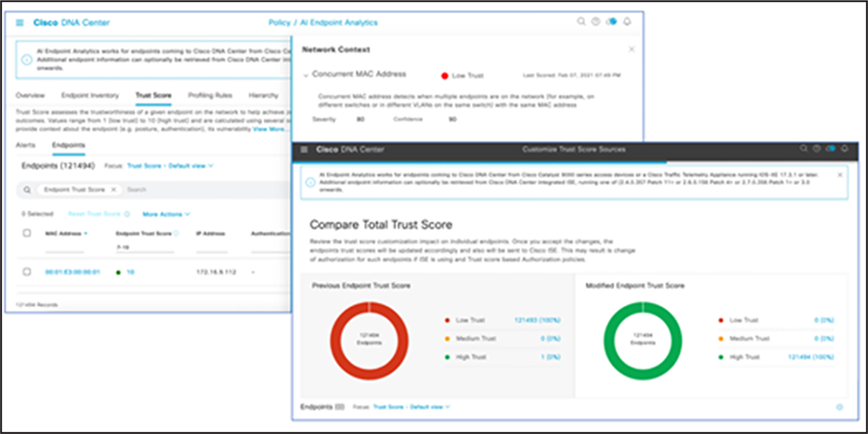This screenshot has width=868, height=434.
Task: Close the Network Context panel
Action: (x=632, y=49)
